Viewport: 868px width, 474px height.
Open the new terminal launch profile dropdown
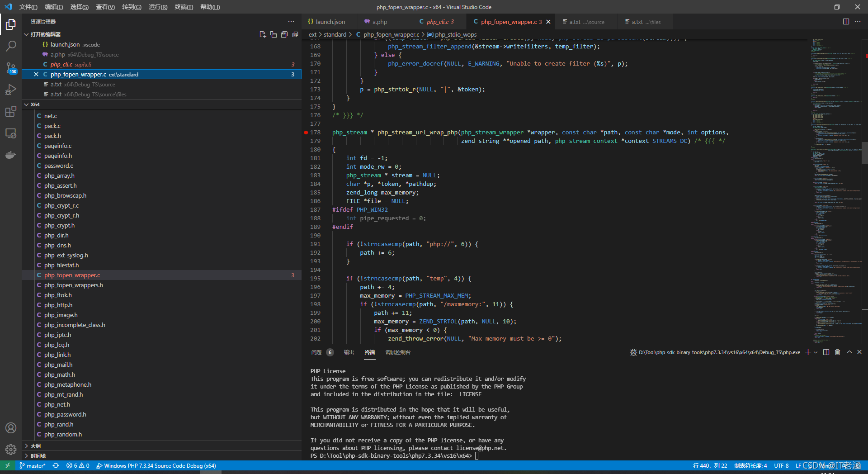tap(816, 352)
